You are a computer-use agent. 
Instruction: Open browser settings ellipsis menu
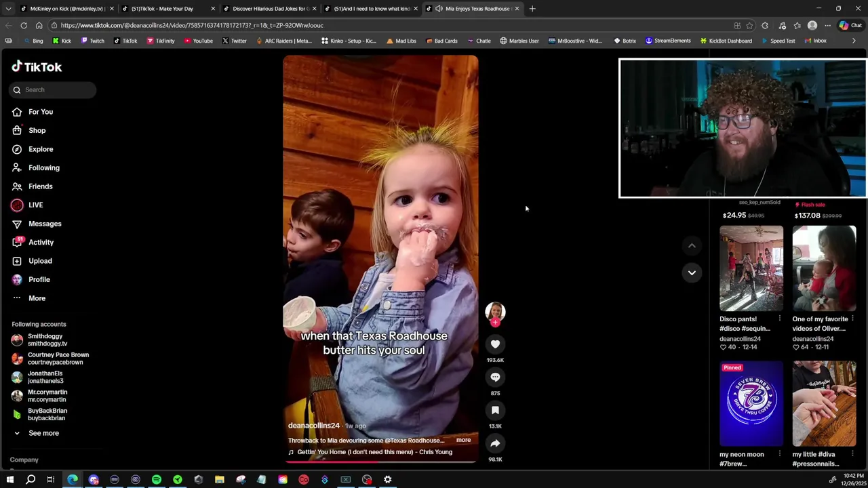click(827, 26)
